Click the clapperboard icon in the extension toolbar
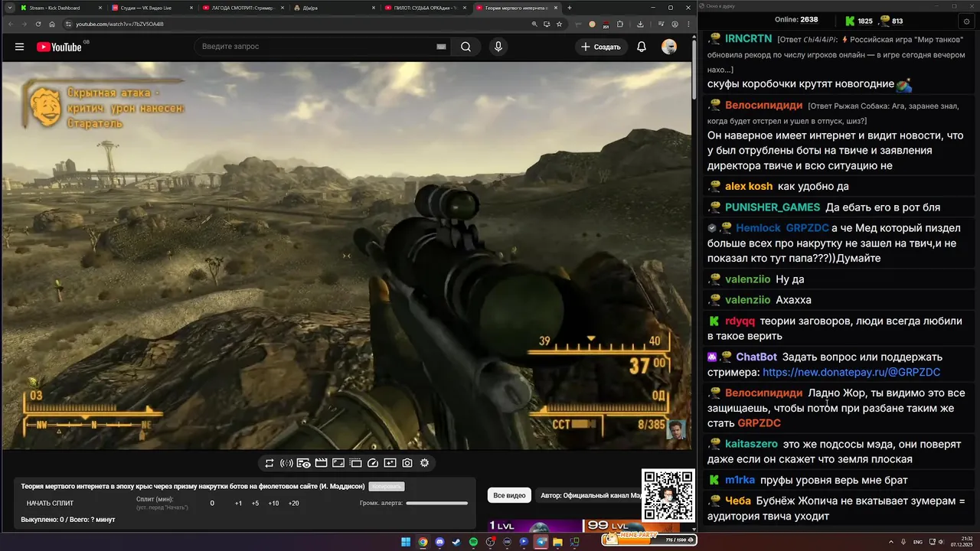The image size is (980, 551). [321, 463]
